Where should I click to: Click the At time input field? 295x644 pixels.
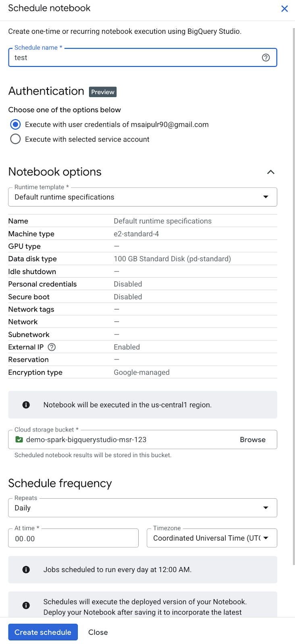[73, 539]
